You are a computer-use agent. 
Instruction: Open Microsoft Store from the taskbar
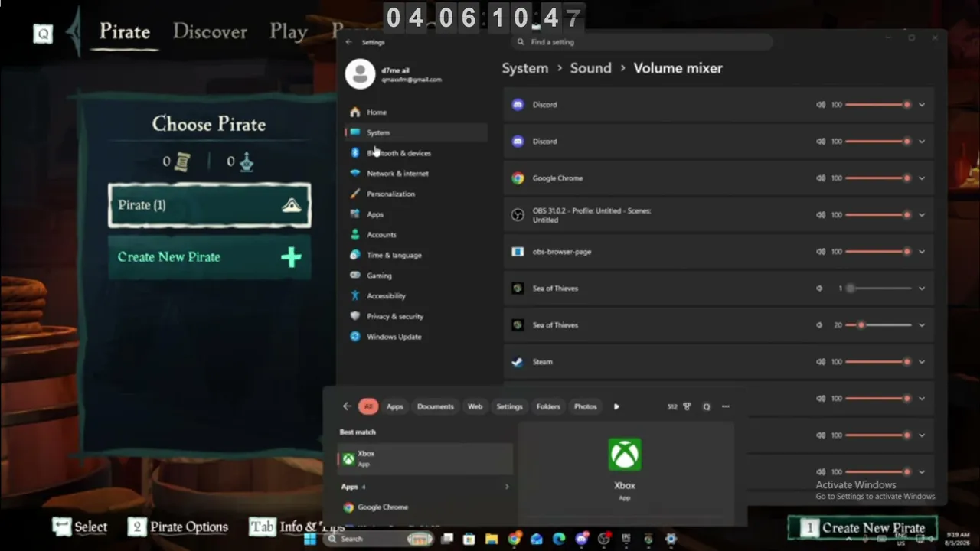[469, 539]
